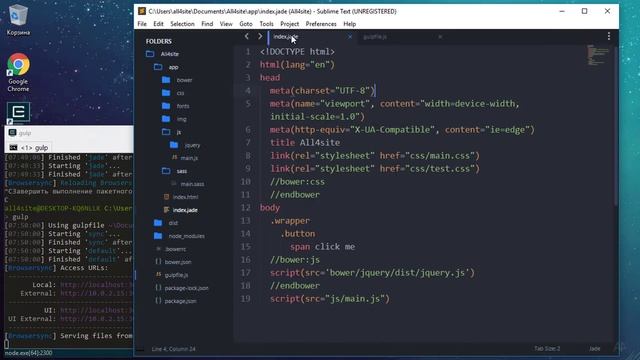Open the File menu
The height and width of the screenshot is (360, 640).
click(142, 24)
